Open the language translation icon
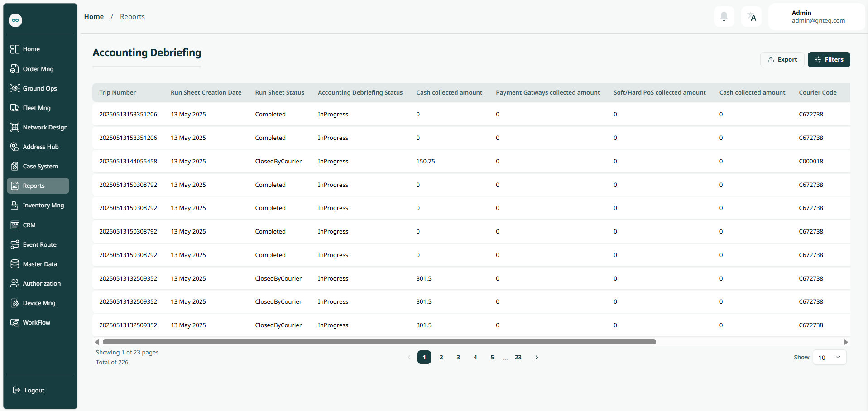This screenshot has height=411, width=868. click(751, 17)
